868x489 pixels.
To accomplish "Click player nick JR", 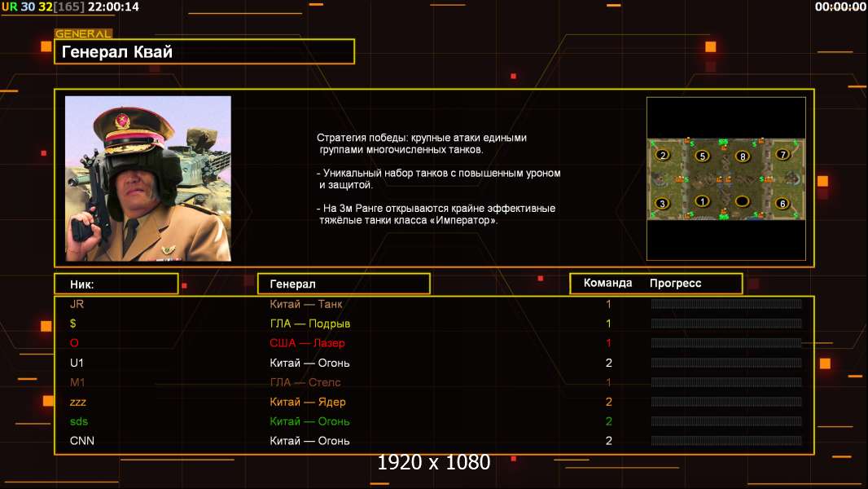I will (77, 304).
